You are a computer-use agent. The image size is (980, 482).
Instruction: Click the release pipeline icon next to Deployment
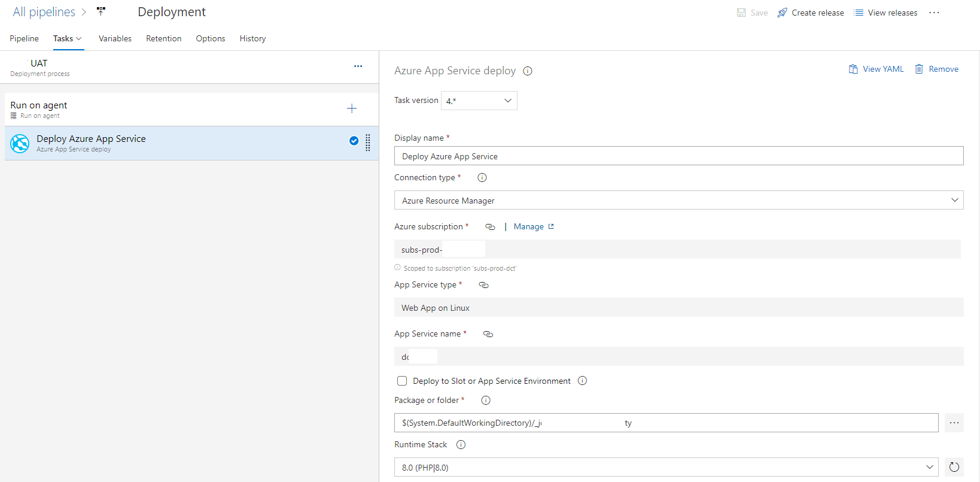(101, 11)
